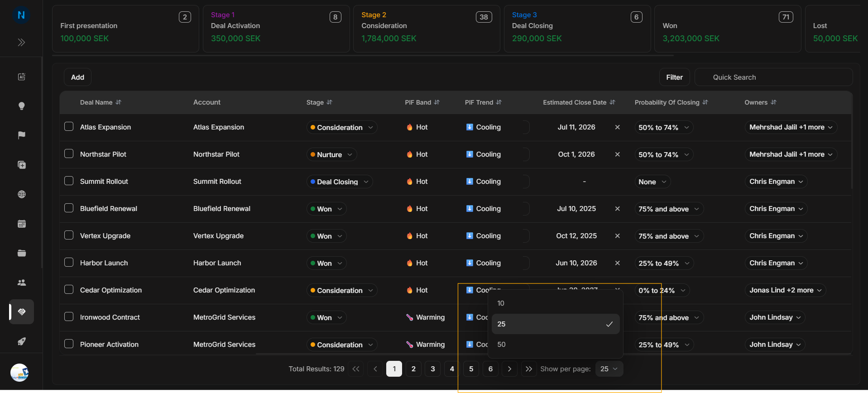Select 10 per page option
The height and width of the screenshot is (393, 868).
coord(556,303)
